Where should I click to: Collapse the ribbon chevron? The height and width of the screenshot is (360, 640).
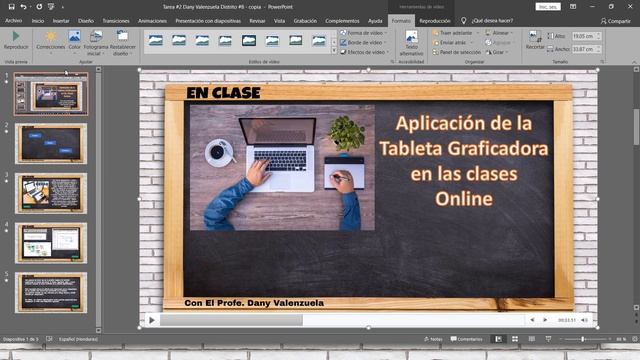click(634, 62)
